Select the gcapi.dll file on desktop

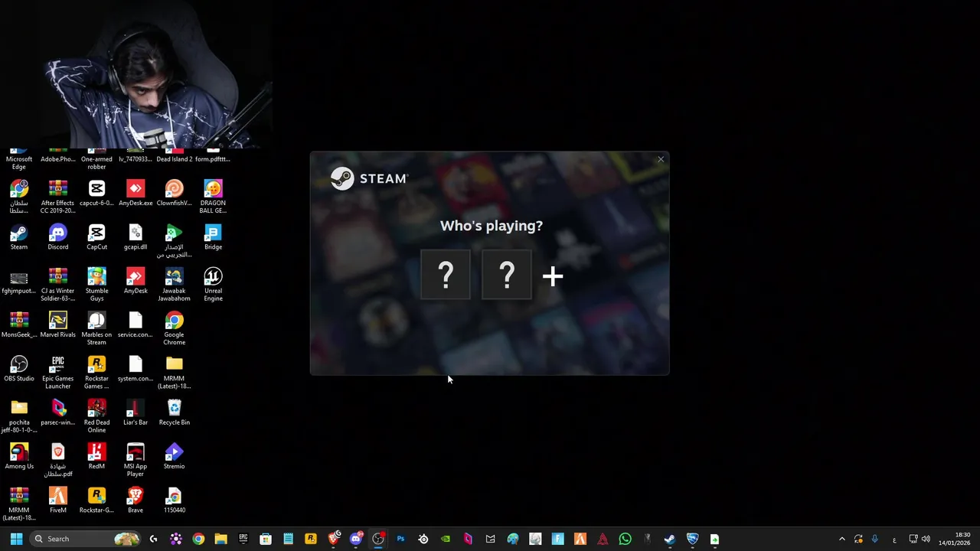coord(136,236)
